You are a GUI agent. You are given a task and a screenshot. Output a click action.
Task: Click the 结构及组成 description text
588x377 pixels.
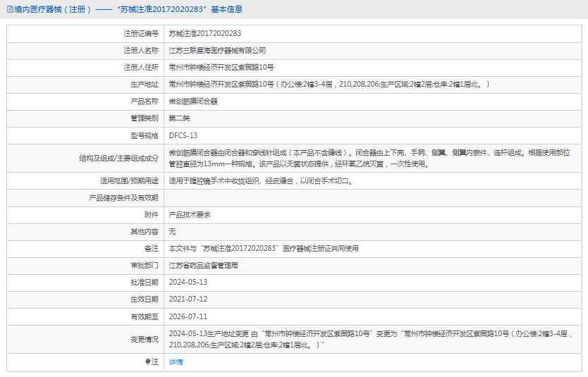click(369, 158)
